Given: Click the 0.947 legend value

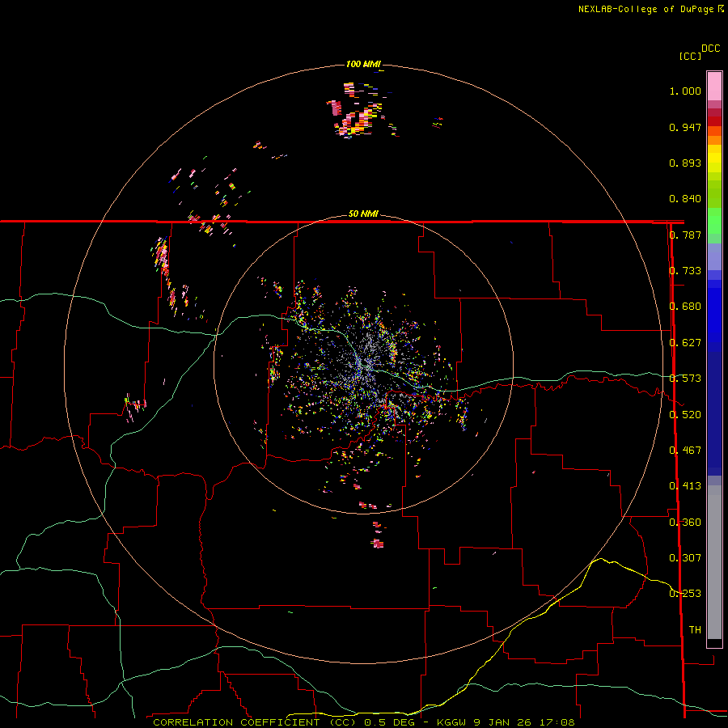Looking at the screenshot, I should [685, 127].
